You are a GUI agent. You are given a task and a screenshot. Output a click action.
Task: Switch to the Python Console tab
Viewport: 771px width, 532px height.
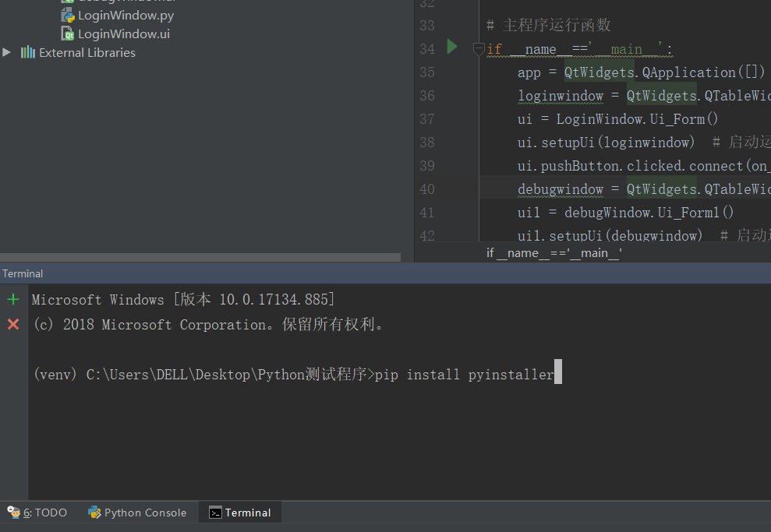[x=138, y=513]
